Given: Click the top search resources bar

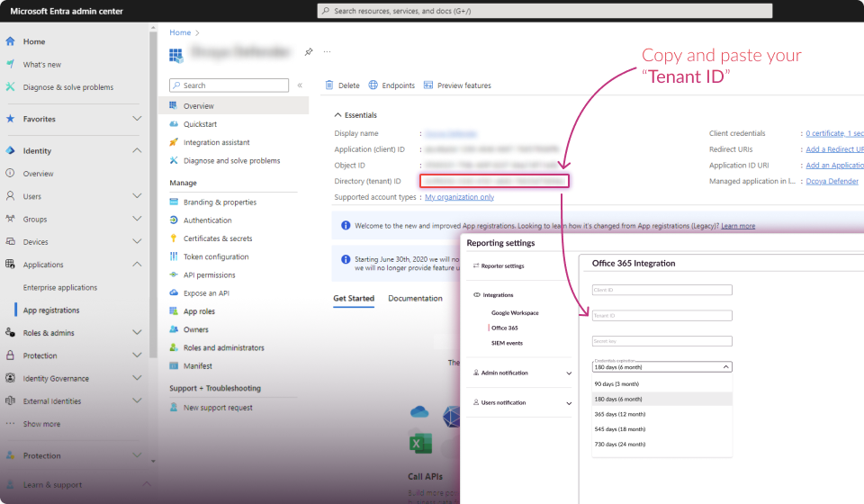Looking at the screenshot, I should [545, 11].
